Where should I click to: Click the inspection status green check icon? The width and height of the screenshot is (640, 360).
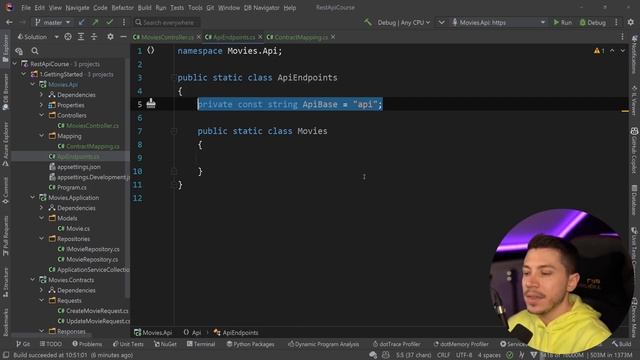510,355
